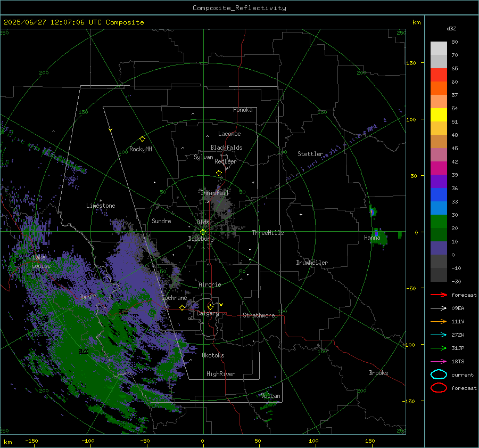The image size is (479, 448).
Task: Click the Innisfail label
Action: click(214, 193)
